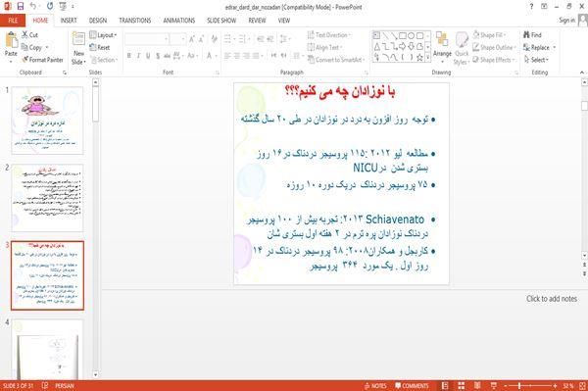Switch to the TRANSITIONS tab
The image size is (588, 391).
[134, 21]
